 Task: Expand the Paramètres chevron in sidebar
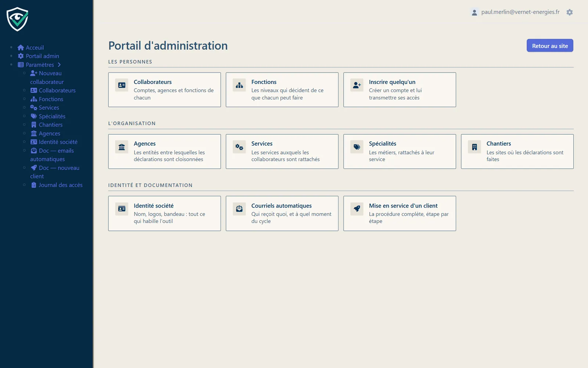(x=59, y=65)
